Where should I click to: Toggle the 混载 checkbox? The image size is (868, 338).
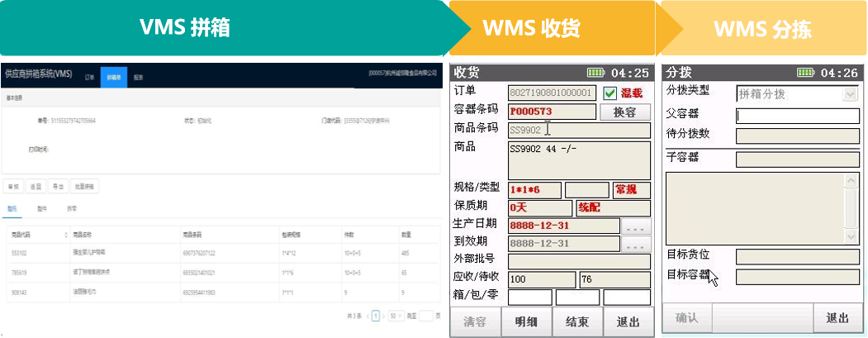pos(610,93)
